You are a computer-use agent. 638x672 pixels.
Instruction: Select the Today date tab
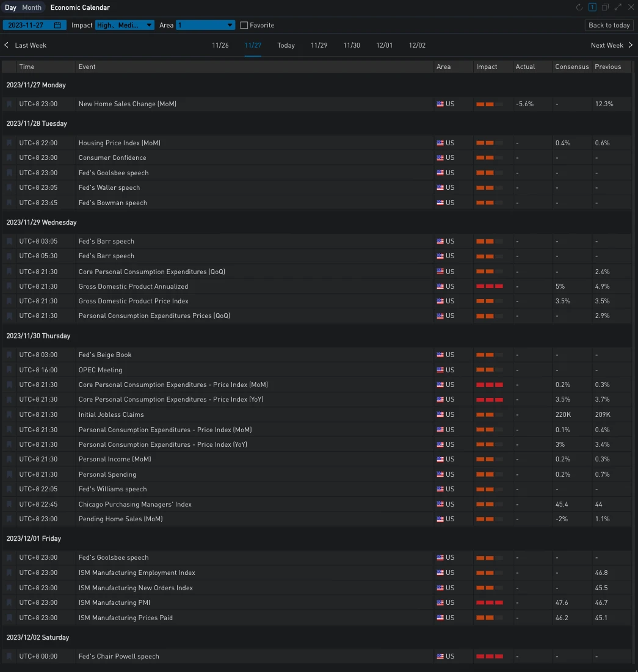pos(286,45)
